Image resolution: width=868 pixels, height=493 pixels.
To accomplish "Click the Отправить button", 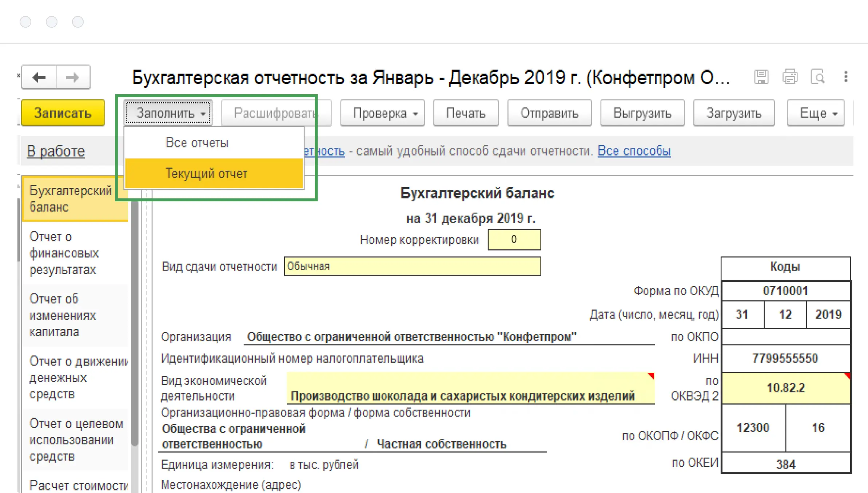I will coord(549,113).
